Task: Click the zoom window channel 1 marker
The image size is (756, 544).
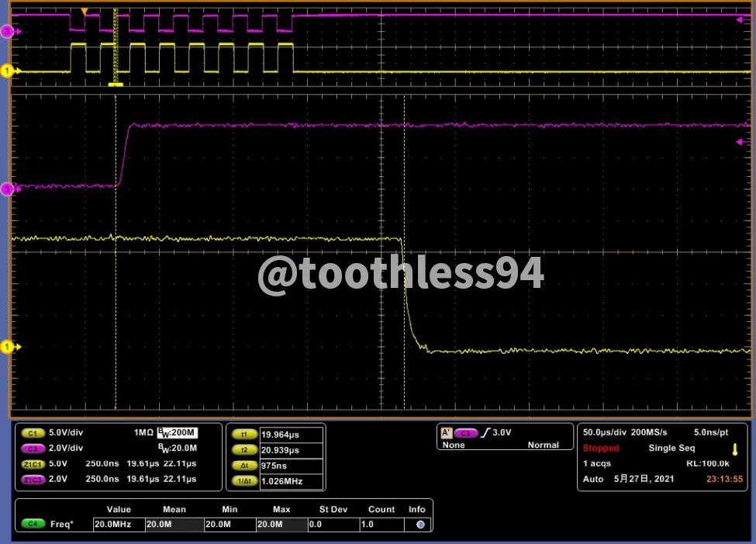Action: (9, 347)
